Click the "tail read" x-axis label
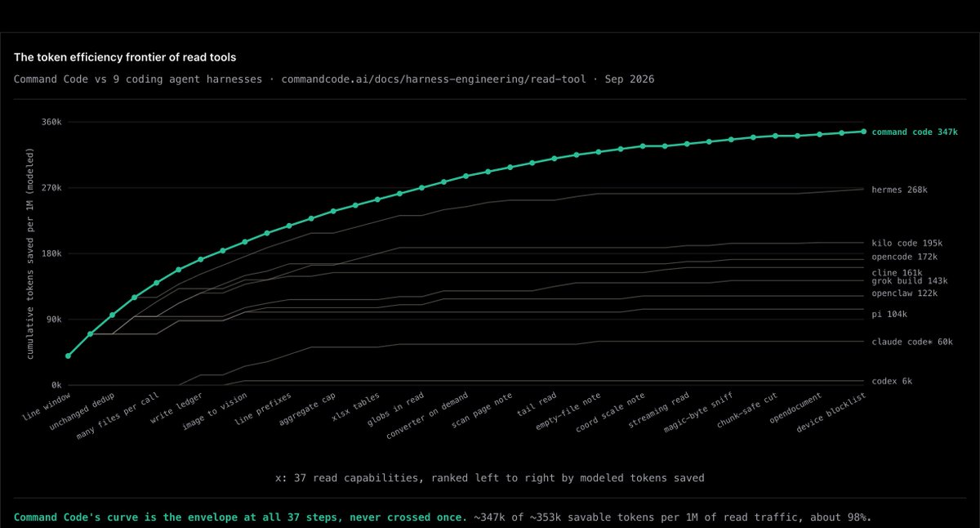 (537, 405)
